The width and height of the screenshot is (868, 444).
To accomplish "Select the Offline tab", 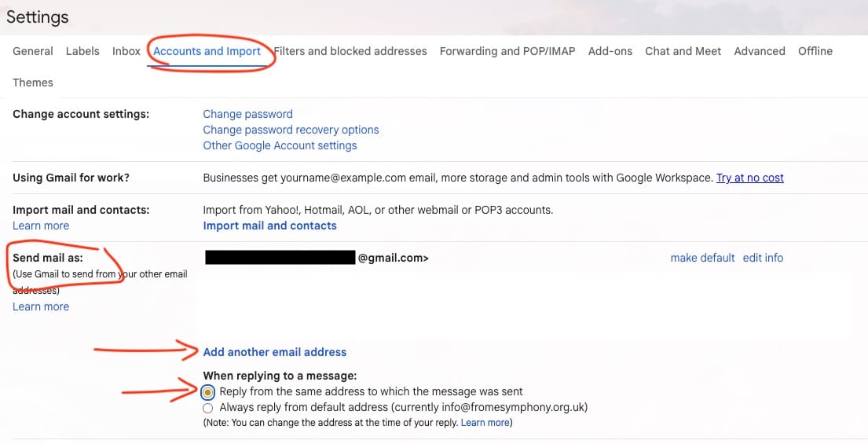I will [x=815, y=51].
